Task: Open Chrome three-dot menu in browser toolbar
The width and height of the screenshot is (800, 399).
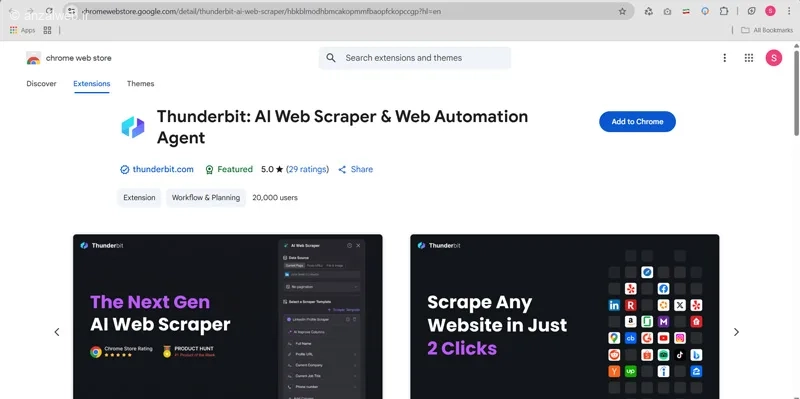Action: (789, 11)
